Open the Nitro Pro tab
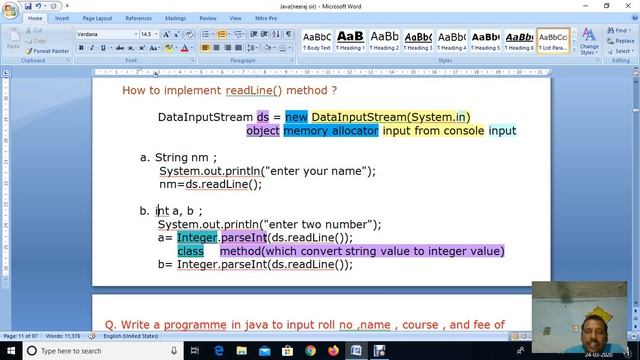 tap(266, 18)
